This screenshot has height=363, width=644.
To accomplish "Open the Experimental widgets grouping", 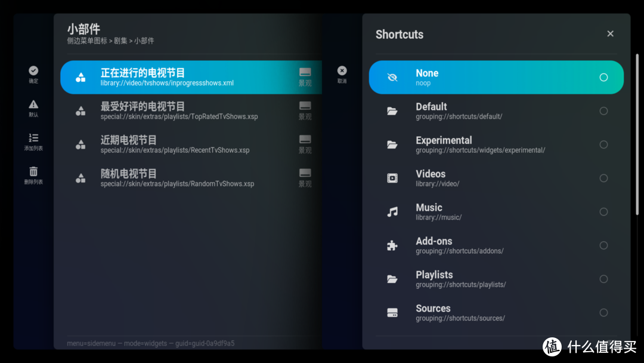I will click(x=496, y=144).
